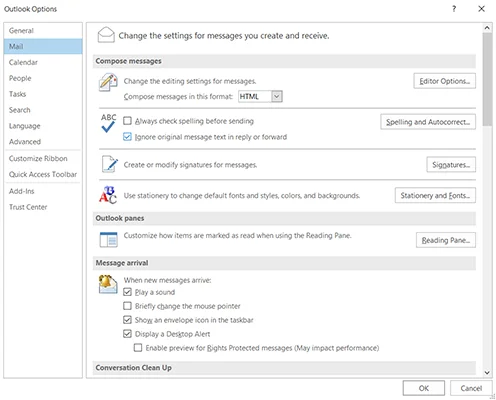Click the stationery ABC fonts icon

pos(108,195)
